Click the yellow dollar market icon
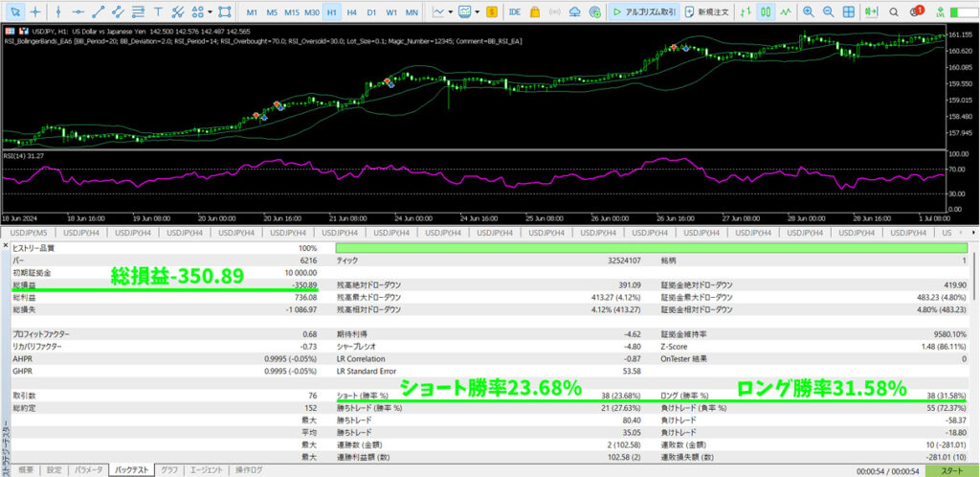 click(492, 11)
